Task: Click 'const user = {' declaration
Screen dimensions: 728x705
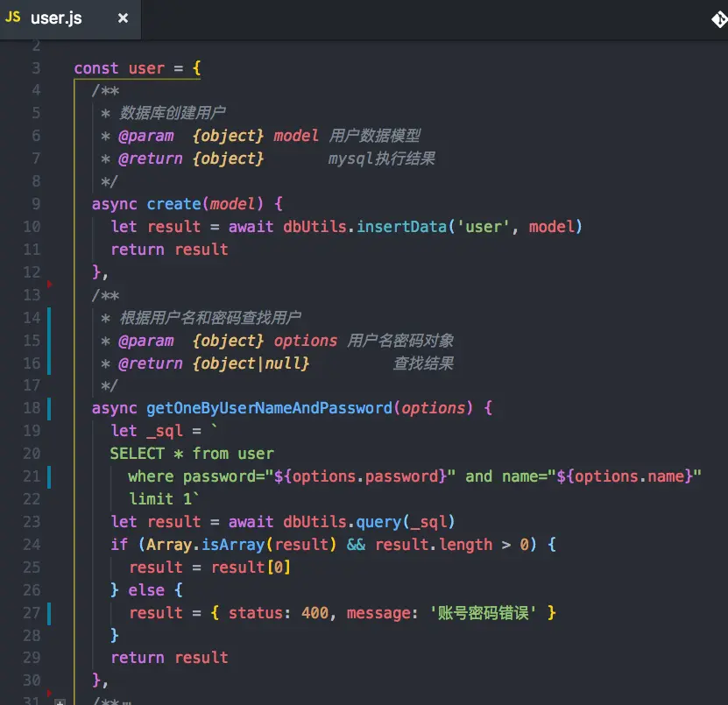Action: click(138, 68)
